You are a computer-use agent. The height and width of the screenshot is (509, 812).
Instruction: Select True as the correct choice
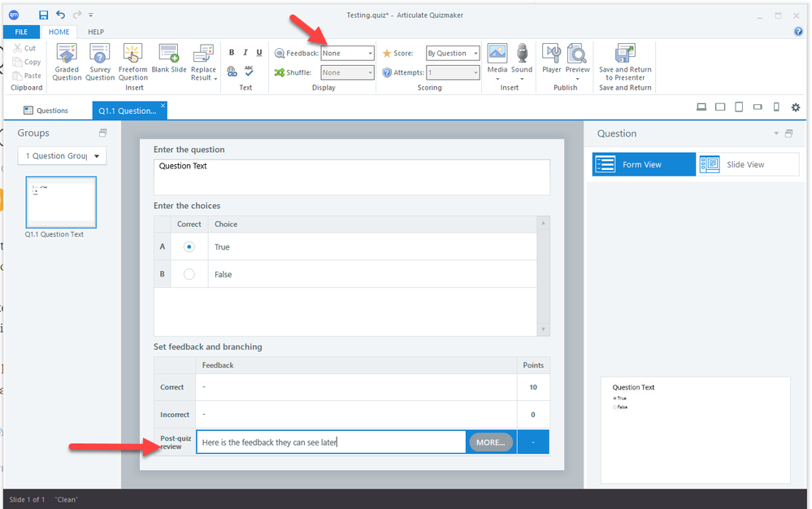(189, 246)
